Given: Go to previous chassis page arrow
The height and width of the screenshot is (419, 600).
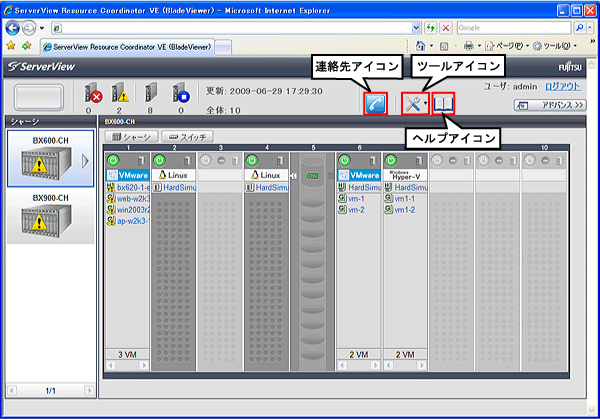Looking at the screenshot, I should coord(12,391).
